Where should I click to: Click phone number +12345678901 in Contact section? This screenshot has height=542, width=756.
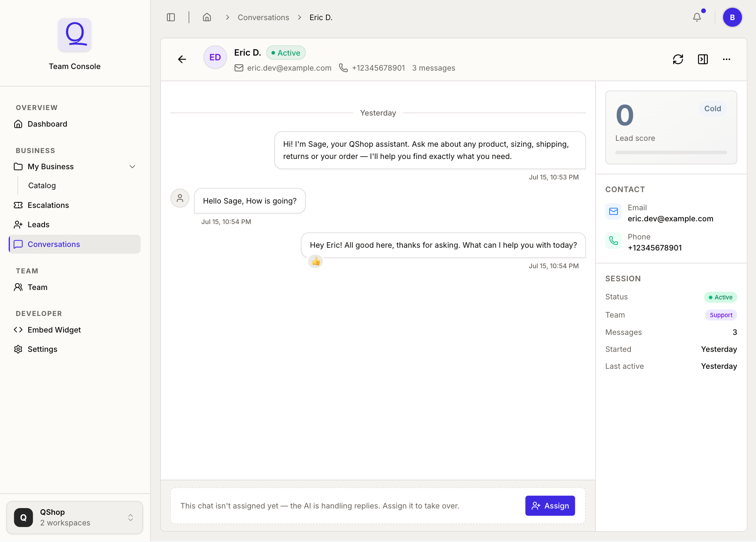(655, 248)
